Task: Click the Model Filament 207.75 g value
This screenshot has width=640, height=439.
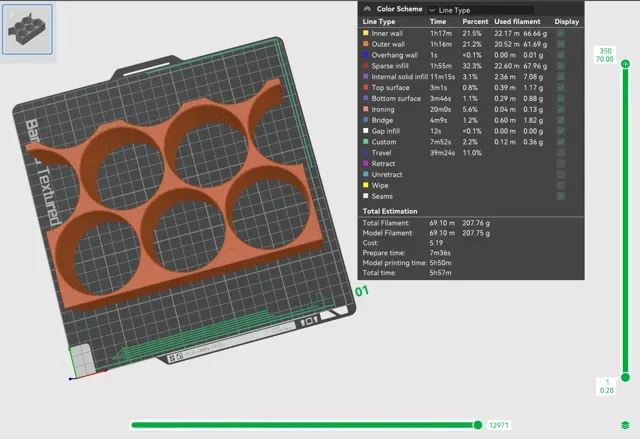Action: tap(476, 233)
